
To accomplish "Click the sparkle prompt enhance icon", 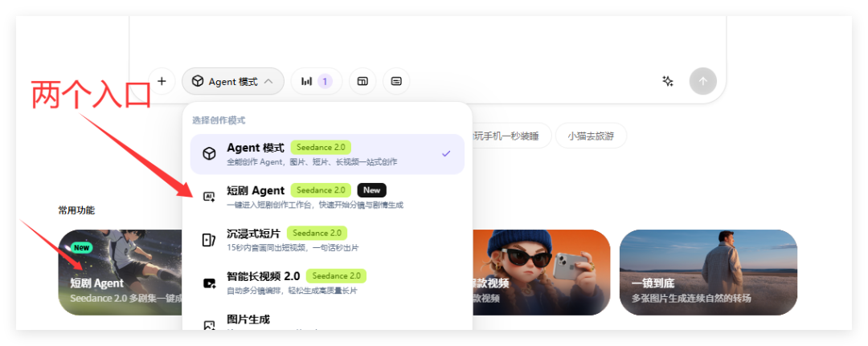I will click(x=668, y=81).
